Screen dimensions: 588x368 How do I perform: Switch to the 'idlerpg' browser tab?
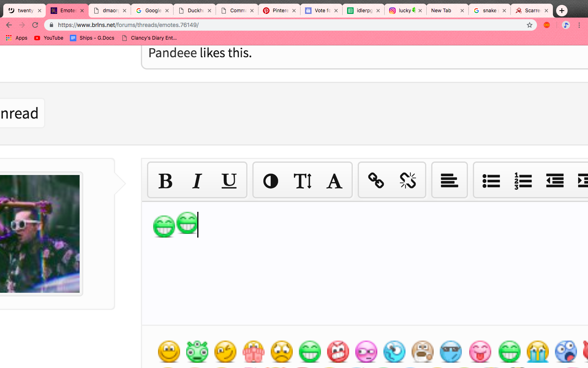364,11
